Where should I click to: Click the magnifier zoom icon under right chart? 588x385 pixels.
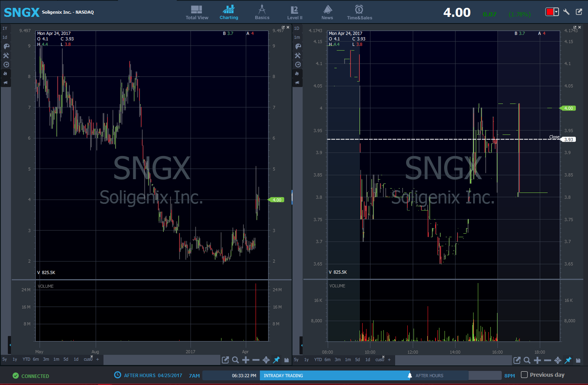pos(527,360)
